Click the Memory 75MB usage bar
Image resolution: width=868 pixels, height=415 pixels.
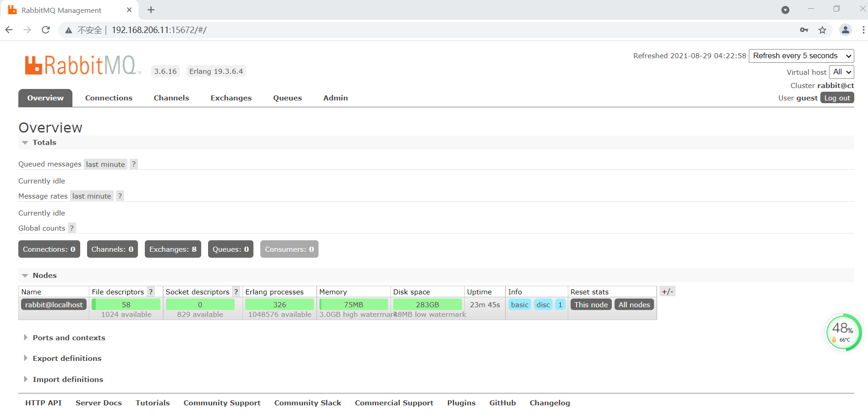[x=354, y=304]
